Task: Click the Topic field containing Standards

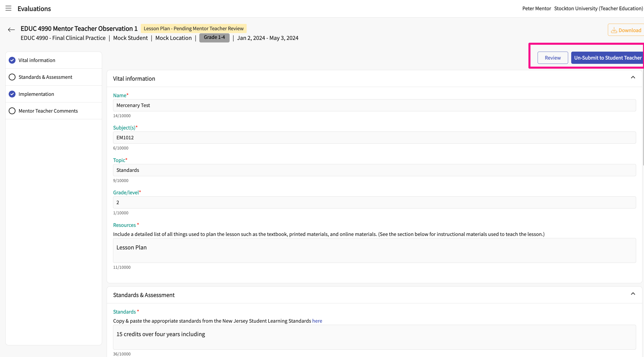Action: (x=374, y=170)
